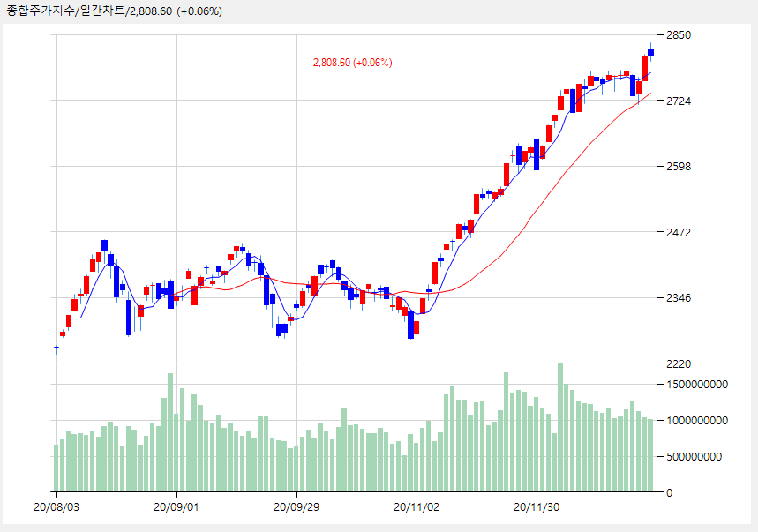758x532 pixels.
Task: Click the 20/08/03 date label
Action: [x=56, y=507]
